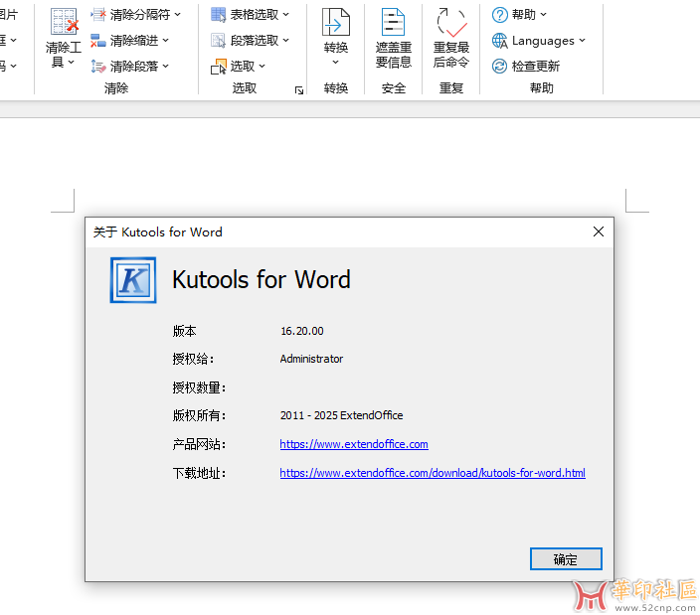Open the kutools-for-word download link
The height and width of the screenshot is (615, 700).
tap(433, 473)
